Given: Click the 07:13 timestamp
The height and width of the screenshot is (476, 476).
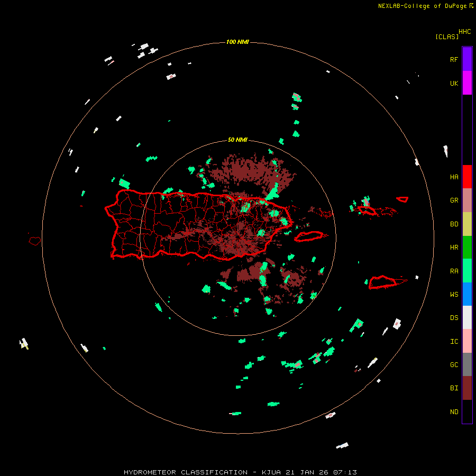Looking at the screenshot, I should coord(345,472).
